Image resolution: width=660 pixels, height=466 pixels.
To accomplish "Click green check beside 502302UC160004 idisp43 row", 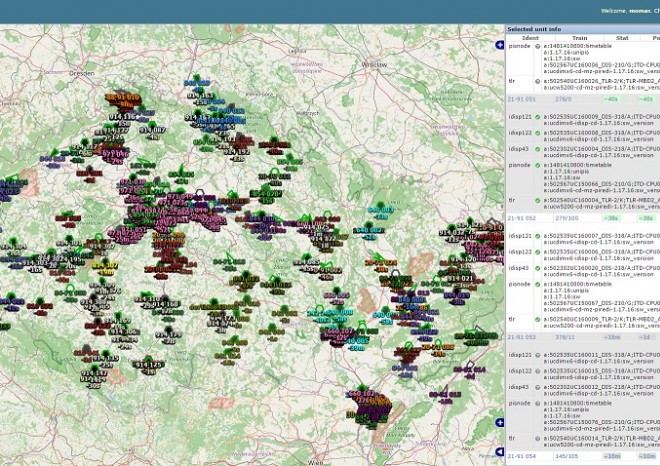I will click(538, 149).
